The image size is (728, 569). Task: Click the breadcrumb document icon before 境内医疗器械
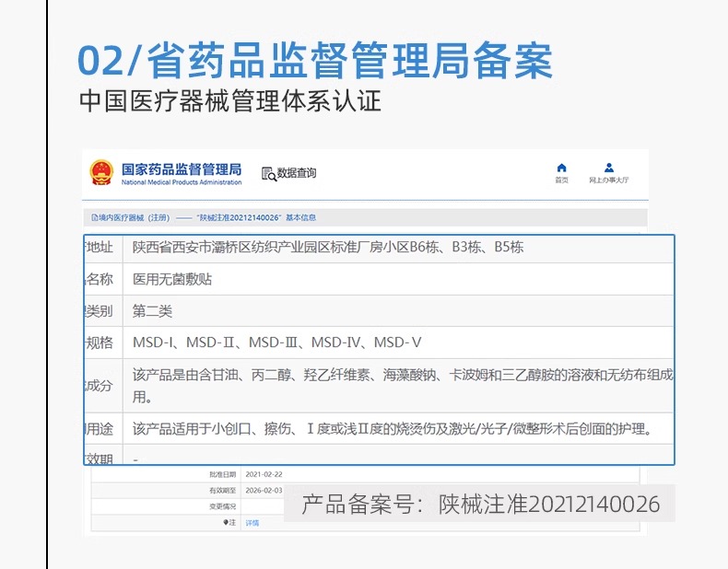tap(93, 218)
